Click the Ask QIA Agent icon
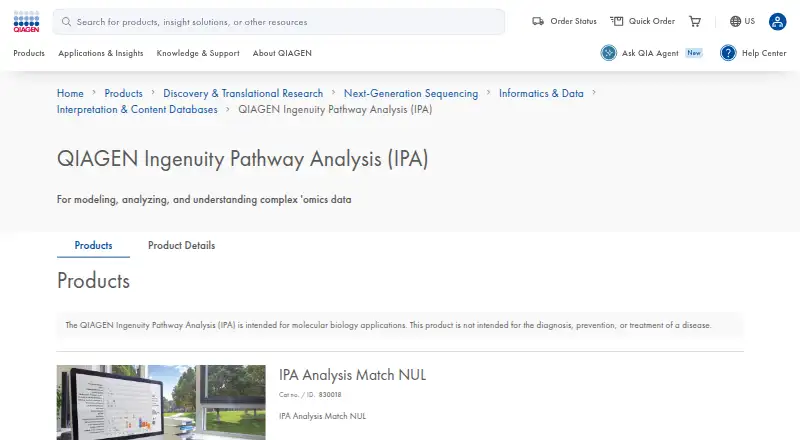800x440 pixels. (609, 53)
